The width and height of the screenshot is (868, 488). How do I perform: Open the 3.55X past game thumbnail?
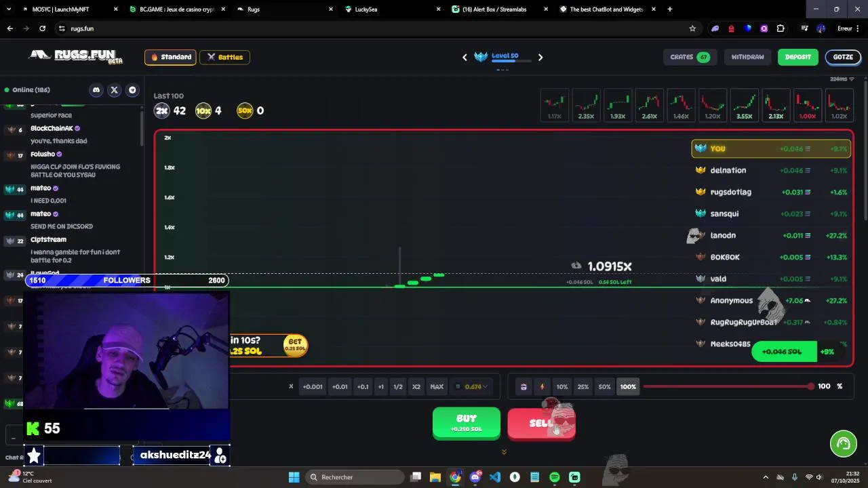point(745,106)
